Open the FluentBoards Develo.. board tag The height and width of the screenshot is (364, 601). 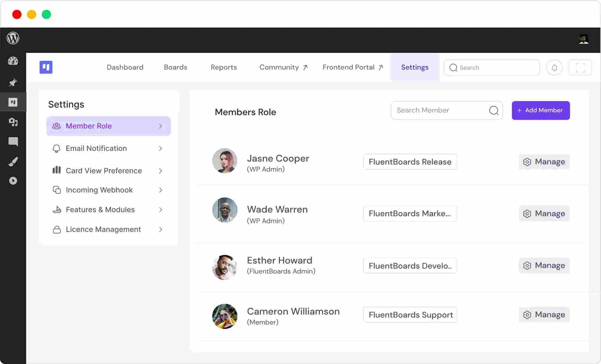[410, 266]
